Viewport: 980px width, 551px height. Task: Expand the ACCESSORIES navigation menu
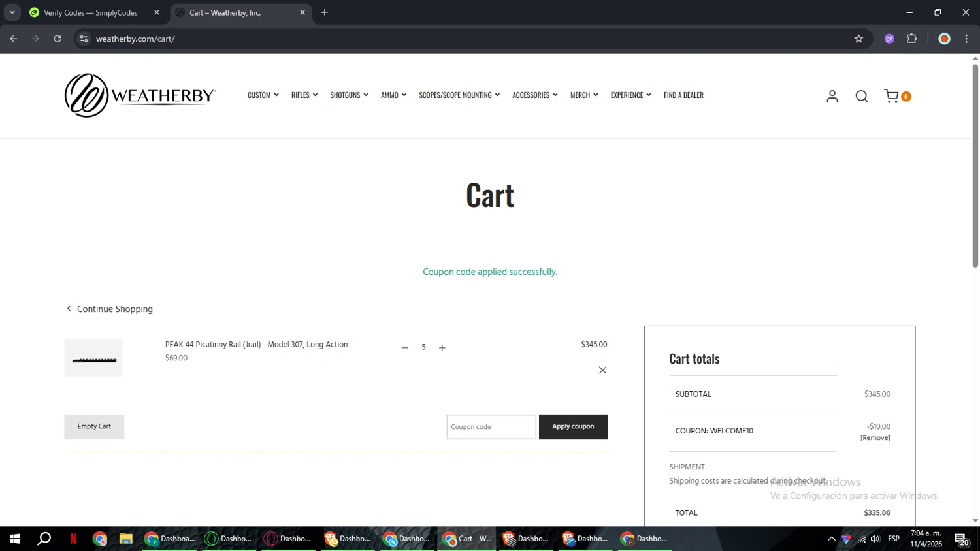click(535, 95)
